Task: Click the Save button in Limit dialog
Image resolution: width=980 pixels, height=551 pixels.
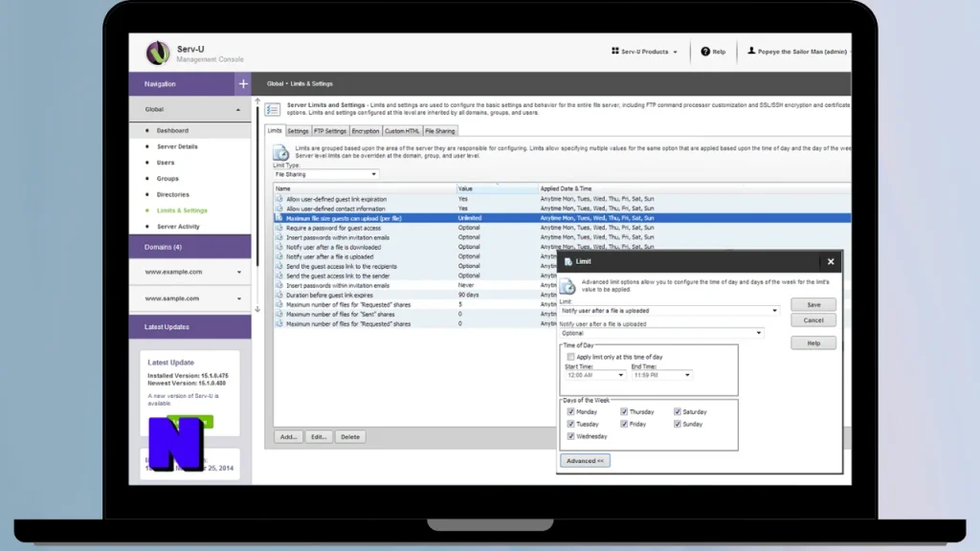Action: tap(813, 305)
